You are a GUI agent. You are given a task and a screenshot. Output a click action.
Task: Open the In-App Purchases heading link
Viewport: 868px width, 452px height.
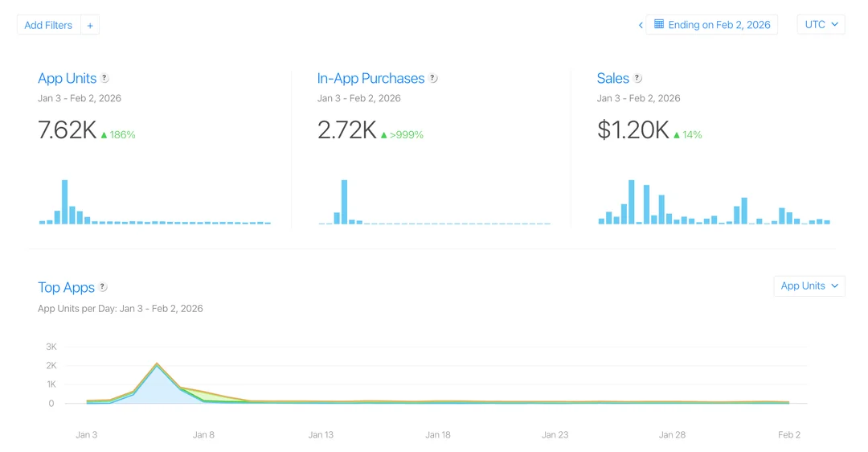pos(371,79)
